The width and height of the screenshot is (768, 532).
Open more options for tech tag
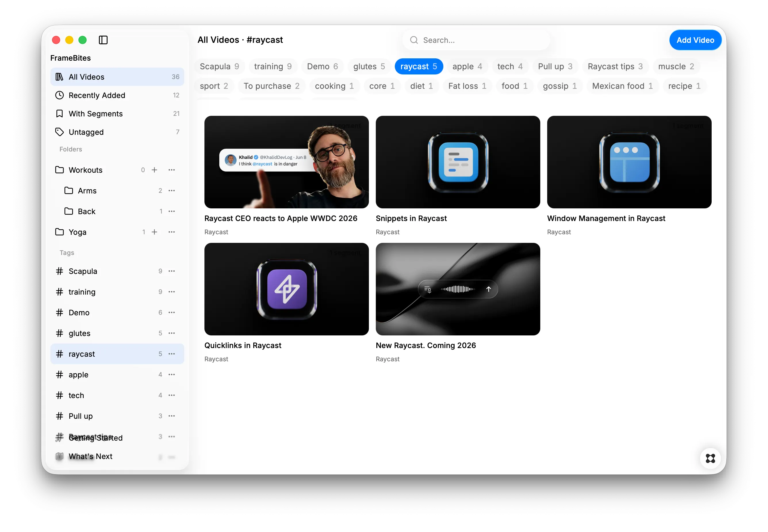point(172,395)
